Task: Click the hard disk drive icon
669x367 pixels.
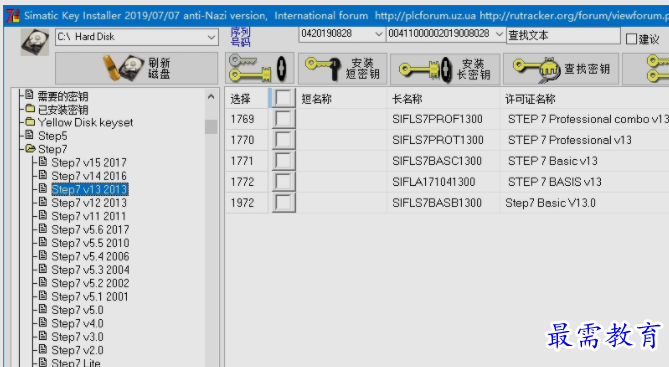Action: (35, 41)
